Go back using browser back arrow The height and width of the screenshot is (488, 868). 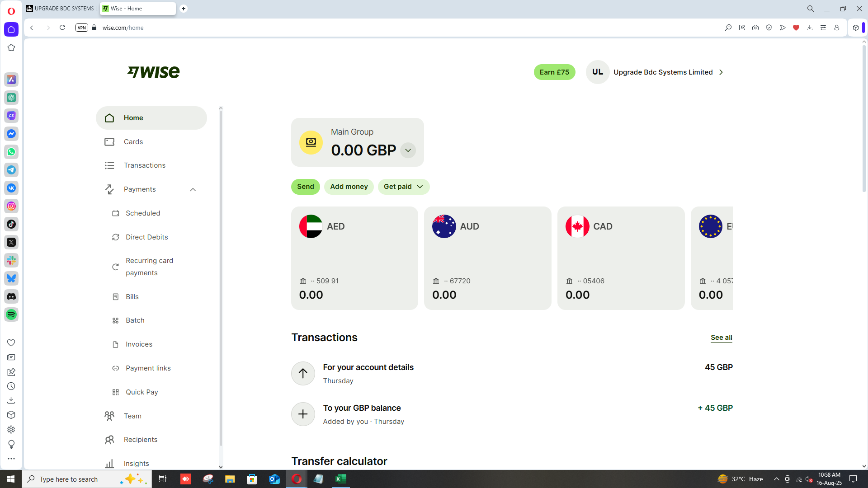[32, 28]
